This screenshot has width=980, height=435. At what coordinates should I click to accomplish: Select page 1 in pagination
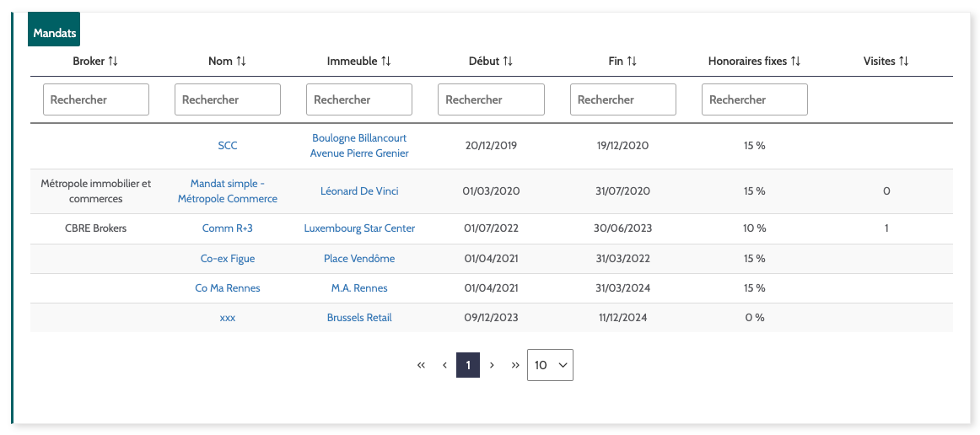[x=468, y=365]
